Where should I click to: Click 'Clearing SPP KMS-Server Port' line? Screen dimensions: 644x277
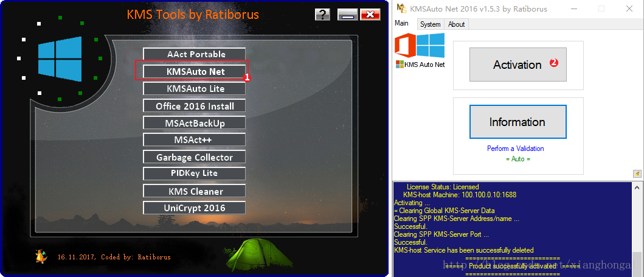tap(441, 234)
